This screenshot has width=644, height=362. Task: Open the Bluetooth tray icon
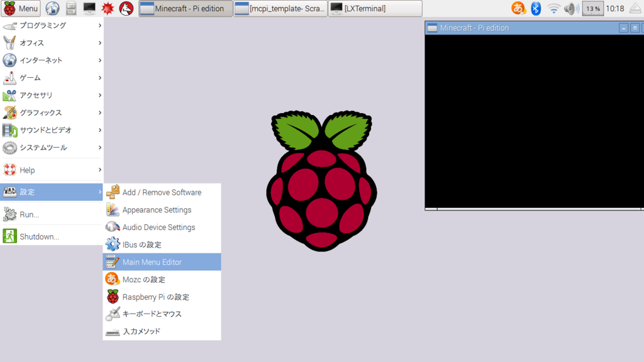pos(536,8)
